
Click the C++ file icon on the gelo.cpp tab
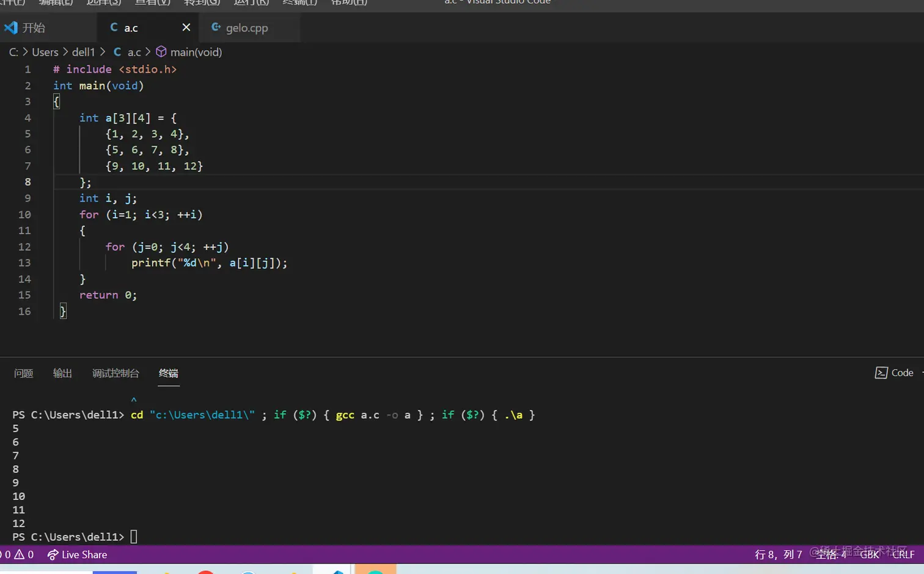(x=216, y=28)
